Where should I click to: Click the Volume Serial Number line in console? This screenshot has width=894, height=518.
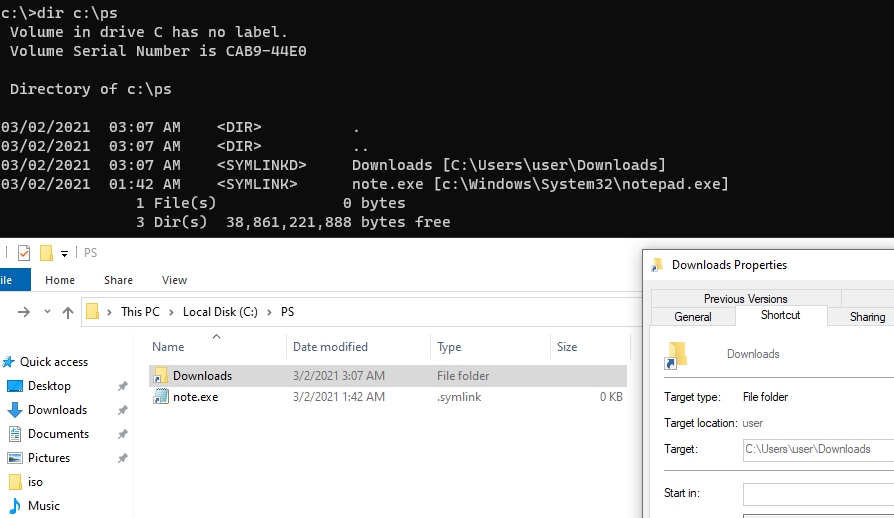pos(158,51)
